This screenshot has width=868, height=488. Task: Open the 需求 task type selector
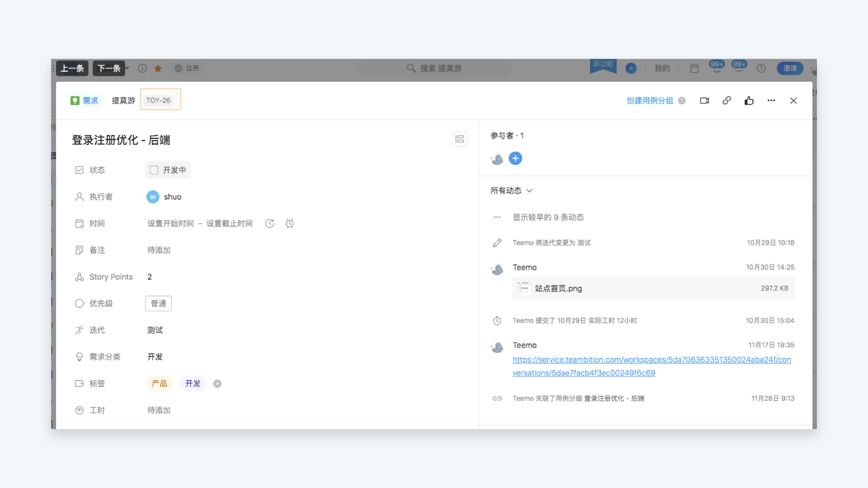[x=85, y=100]
